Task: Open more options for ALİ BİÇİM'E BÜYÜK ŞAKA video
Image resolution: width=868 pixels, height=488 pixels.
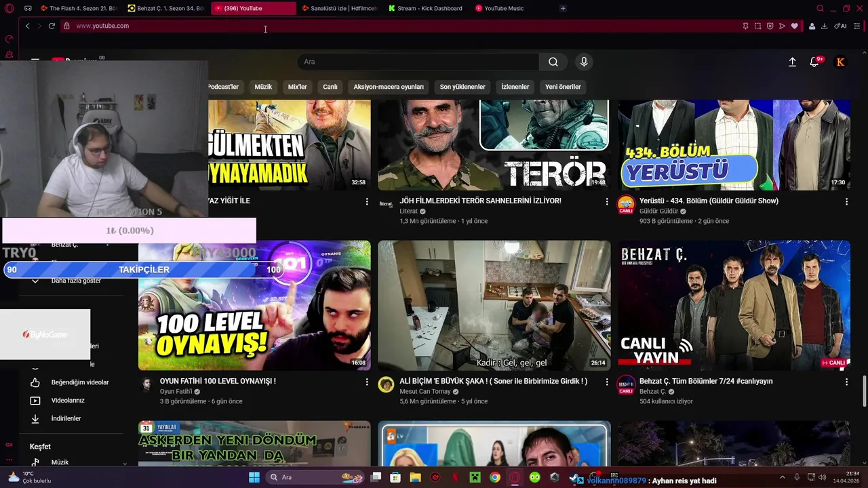Action: (607, 382)
